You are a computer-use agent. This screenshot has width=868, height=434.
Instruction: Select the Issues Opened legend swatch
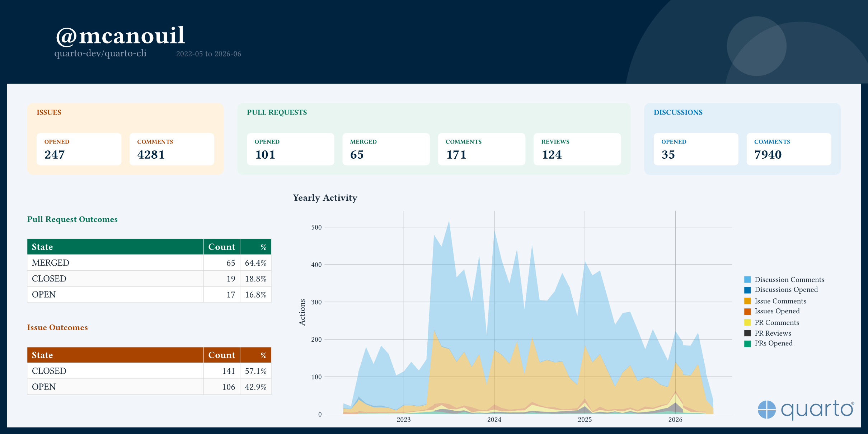tap(747, 312)
